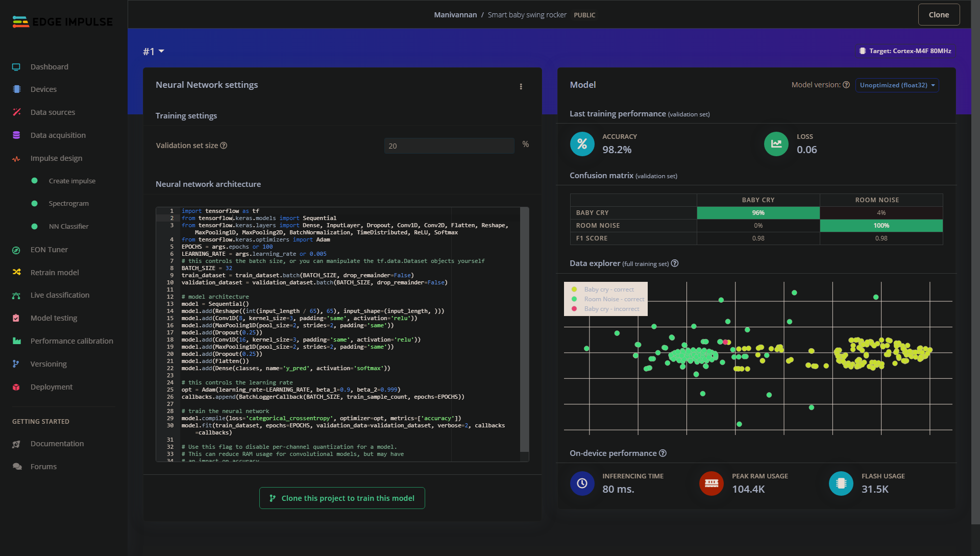Open Model testing in the sidebar
The image size is (980, 556).
pos(54,318)
